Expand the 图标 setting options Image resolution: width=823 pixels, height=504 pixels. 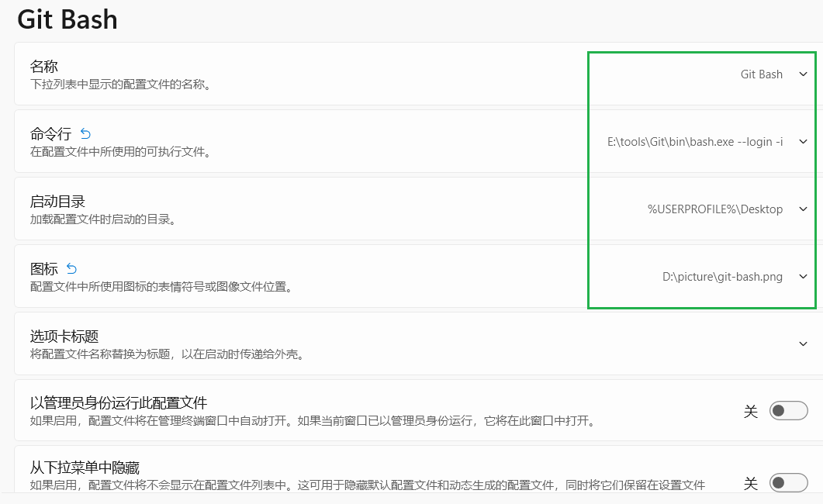804,276
